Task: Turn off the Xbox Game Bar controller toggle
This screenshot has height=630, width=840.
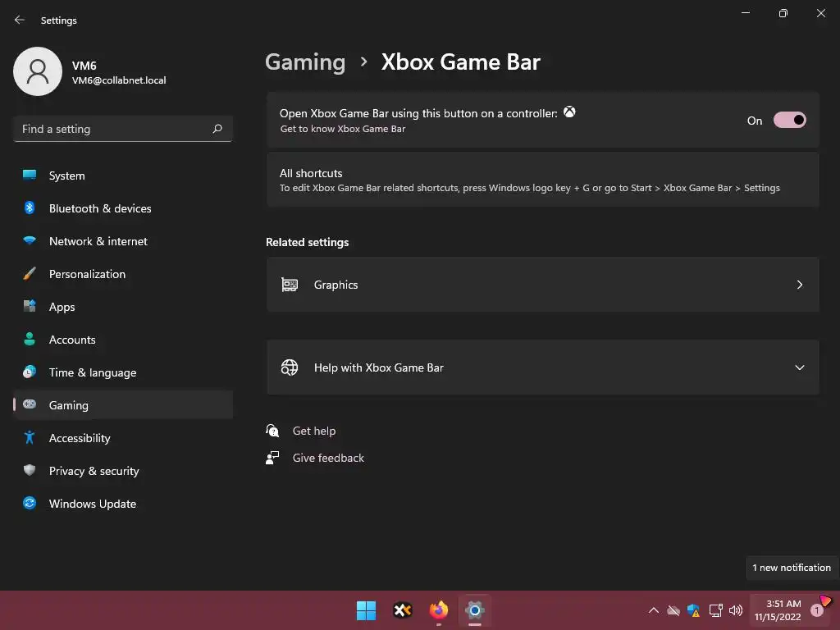Action: coord(790,121)
